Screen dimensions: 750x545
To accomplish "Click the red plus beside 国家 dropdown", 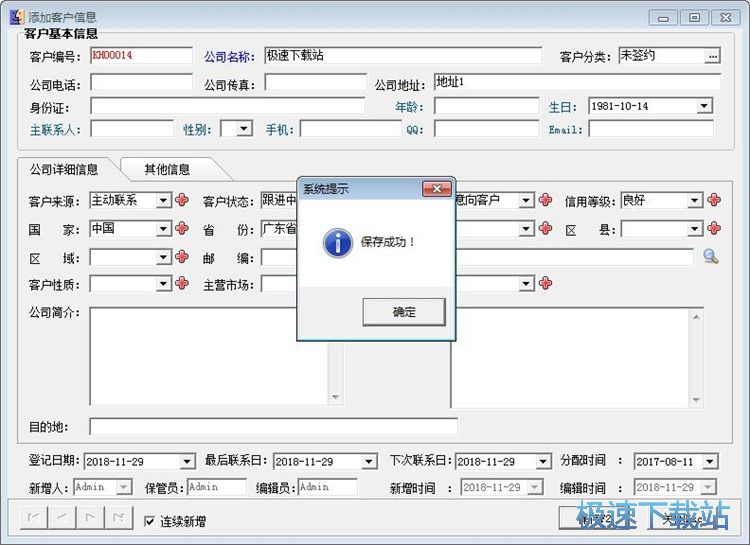I will [182, 229].
